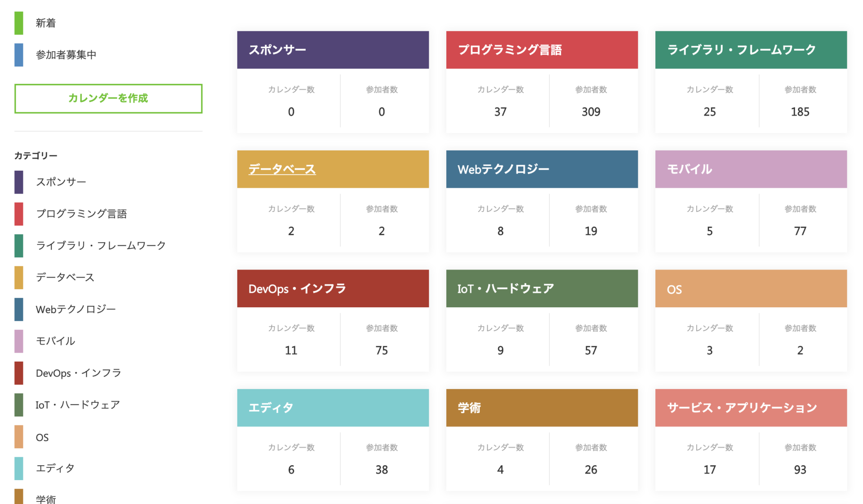This screenshot has height=504, width=863.
Task: Open the Webテクノロジー category card
Action: click(x=542, y=169)
